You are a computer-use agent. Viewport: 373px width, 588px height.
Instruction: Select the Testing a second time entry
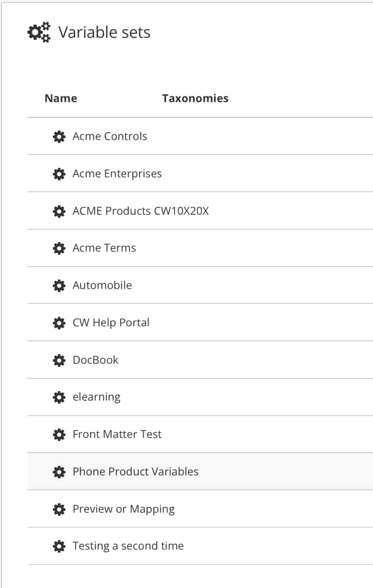pyautogui.click(x=128, y=546)
